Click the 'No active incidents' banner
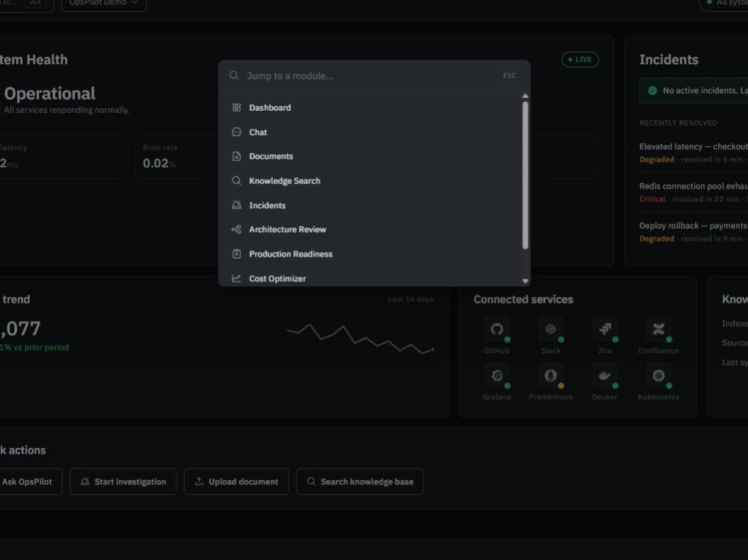The height and width of the screenshot is (560, 748). [693, 90]
